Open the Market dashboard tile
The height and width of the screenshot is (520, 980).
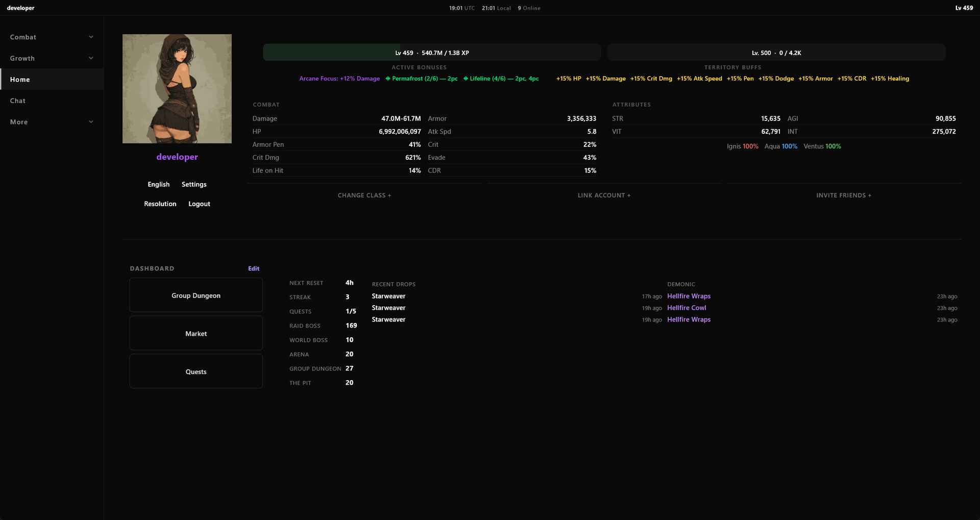coord(196,334)
